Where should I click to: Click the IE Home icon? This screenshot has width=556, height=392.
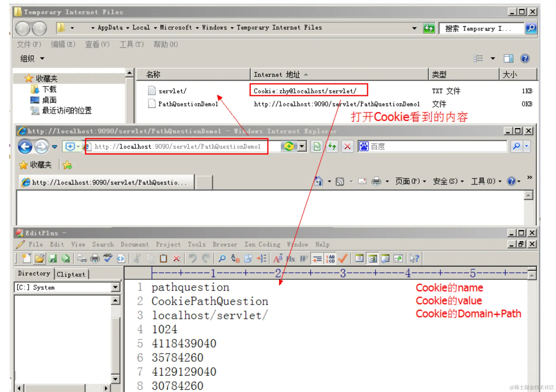(x=319, y=182)
